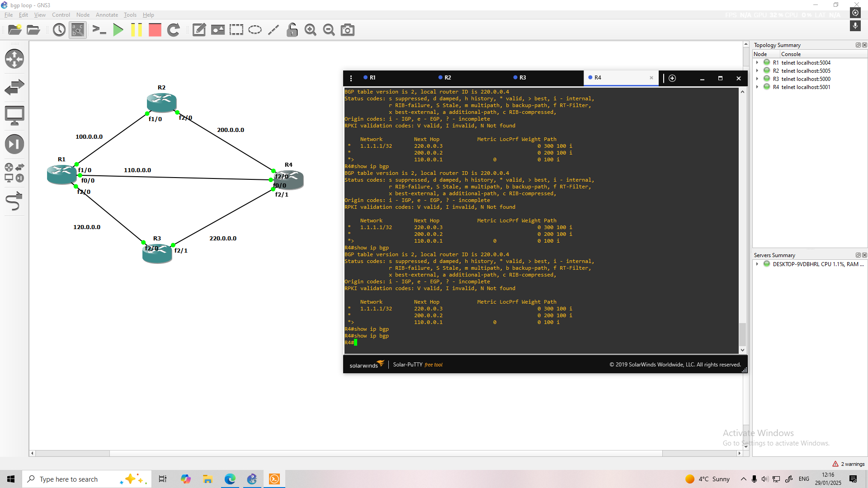This screenshot has height=488, width=868.
Task: Open the snapshot manager clock icon
Action: pos(59,30)
